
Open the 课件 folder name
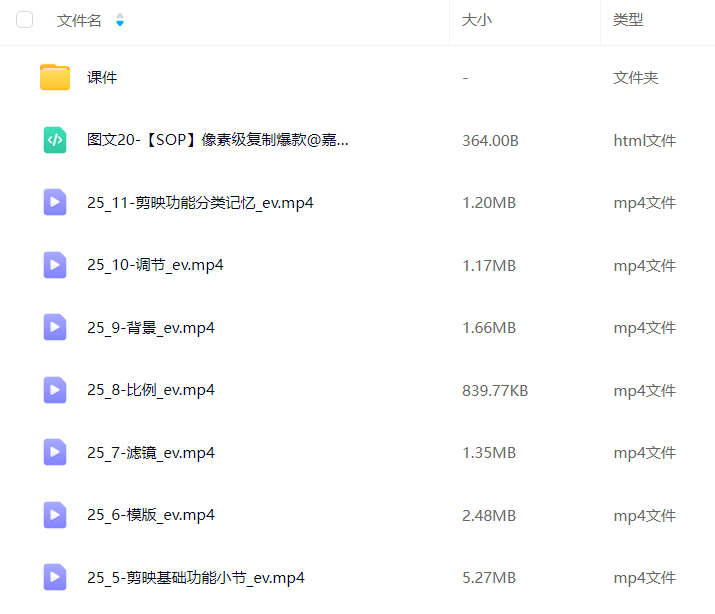pyautogui.click(x=102, y=77)
